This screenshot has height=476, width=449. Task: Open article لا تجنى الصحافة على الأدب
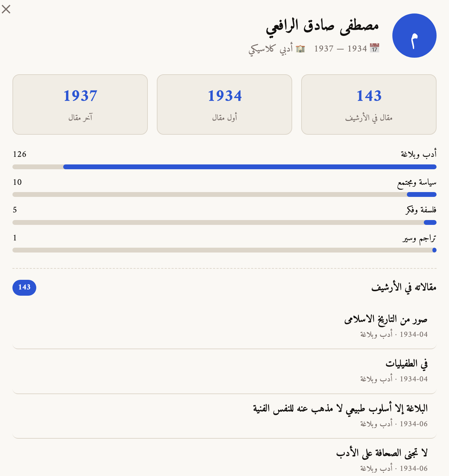pyautogui.click(x=382, y=453)
